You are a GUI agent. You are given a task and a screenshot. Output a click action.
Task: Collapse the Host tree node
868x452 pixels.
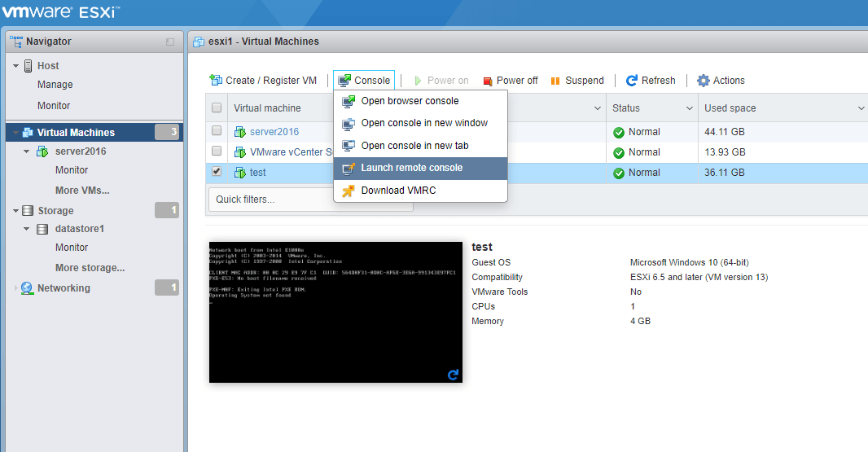16,66
